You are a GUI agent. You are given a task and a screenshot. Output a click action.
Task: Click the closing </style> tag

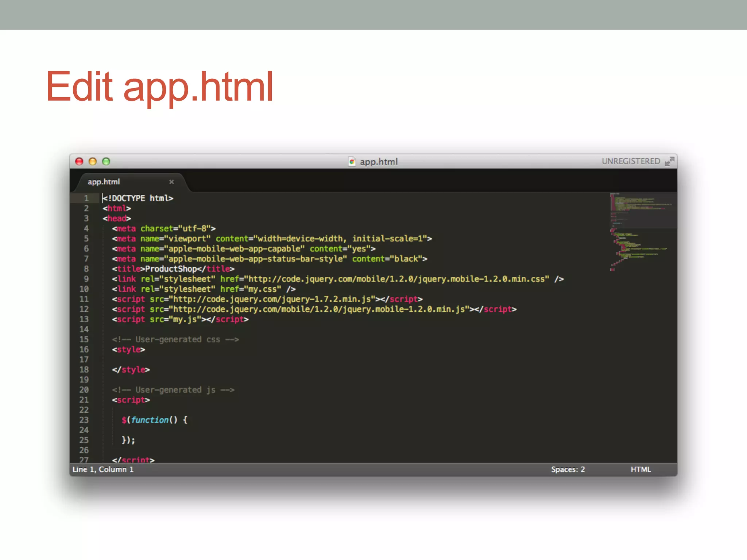(131, 370)
